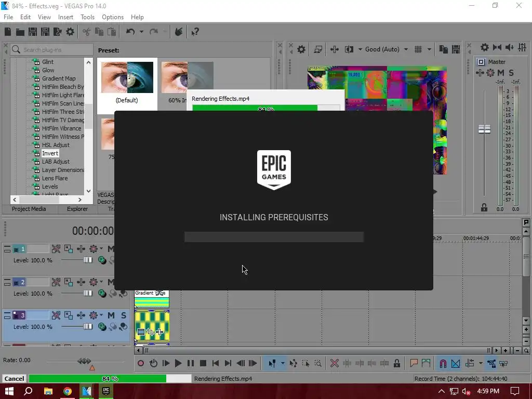Open the Edit menu
Screen dimensions: 532x399
pyautogui.click(x=25, y=17)
